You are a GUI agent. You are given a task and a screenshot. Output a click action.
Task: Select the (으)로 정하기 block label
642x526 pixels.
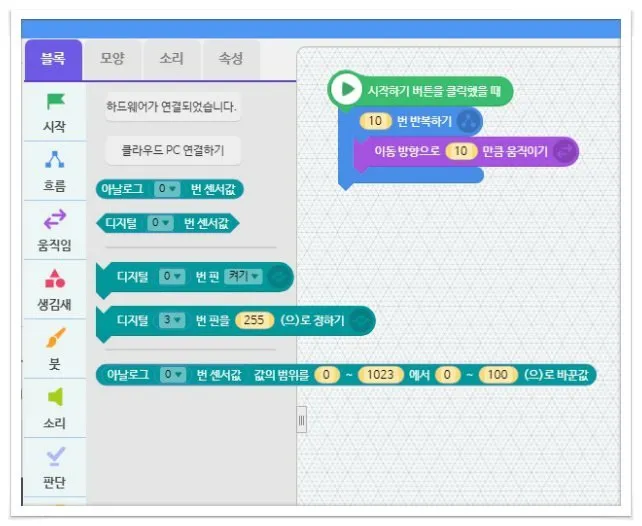[x=312, y=320]
